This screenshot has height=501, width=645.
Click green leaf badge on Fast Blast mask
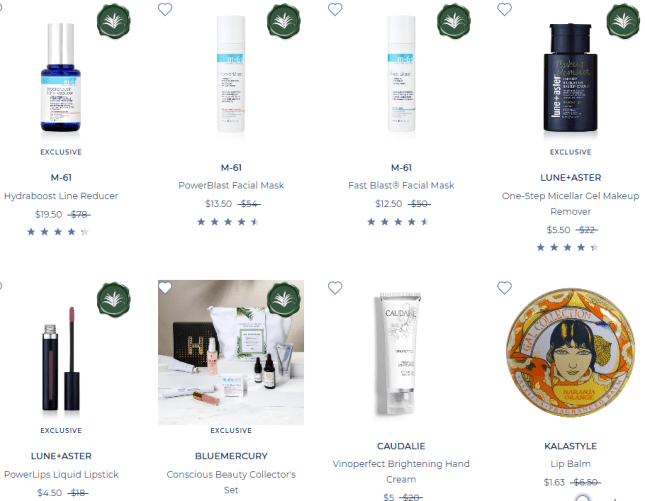(x=454, y=21)
